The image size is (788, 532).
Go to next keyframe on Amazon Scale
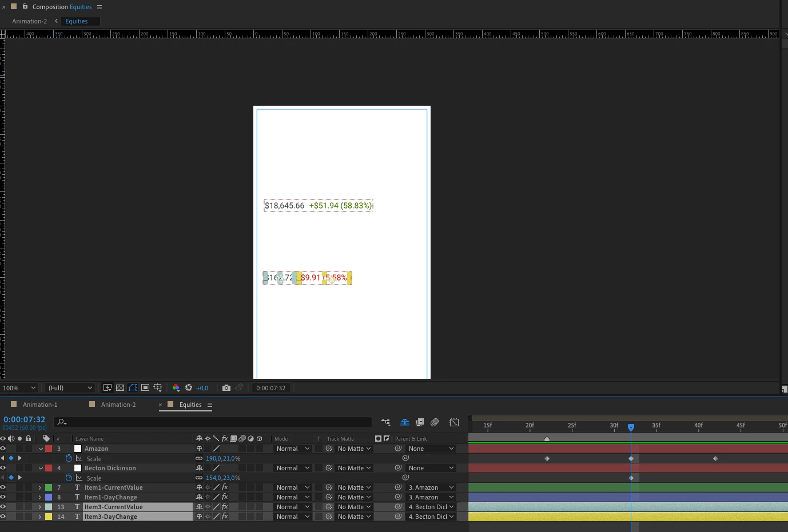(20, 458)
